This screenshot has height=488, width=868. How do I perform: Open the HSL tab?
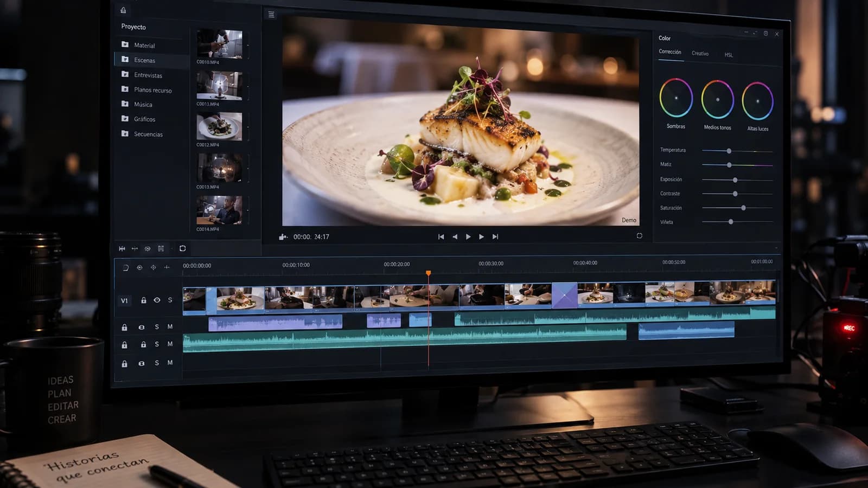pos(729,55)
